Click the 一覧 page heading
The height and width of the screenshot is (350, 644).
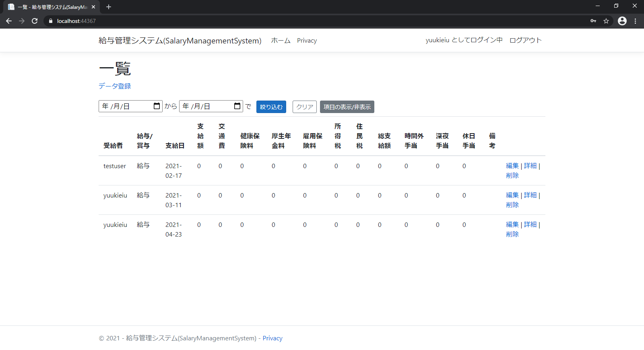(x=115, y=69)
